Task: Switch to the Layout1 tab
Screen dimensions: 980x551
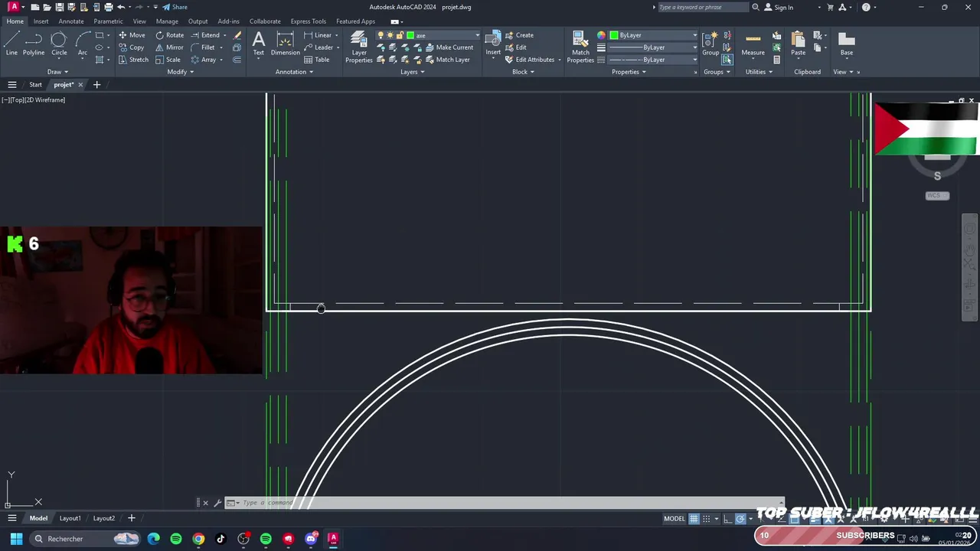Action: (x=70, y=518)
